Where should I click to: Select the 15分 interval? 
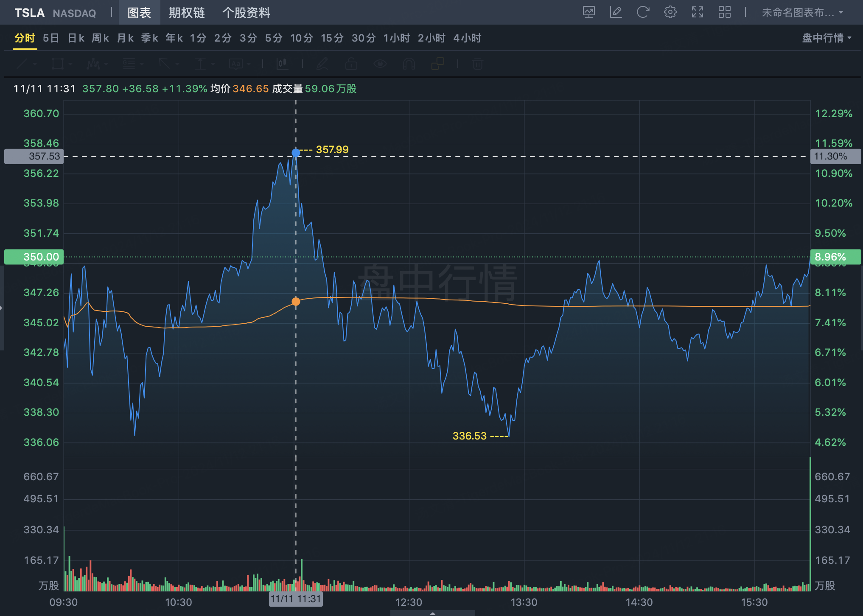332,38
